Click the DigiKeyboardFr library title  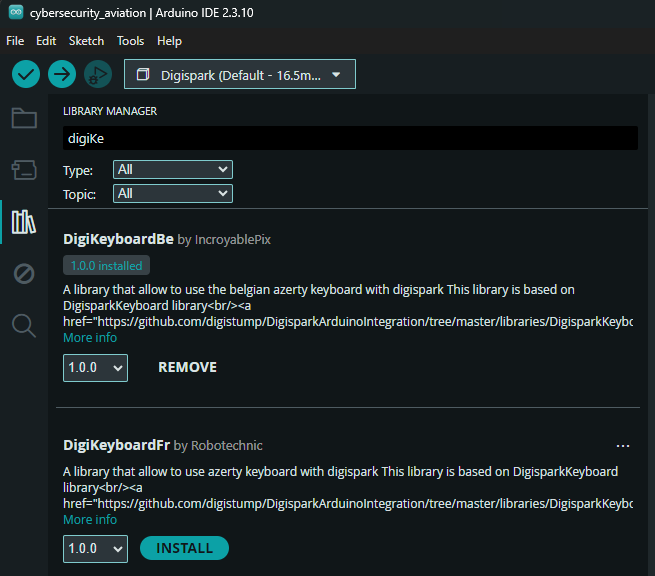pyautogui.click(x=117, y=445)
